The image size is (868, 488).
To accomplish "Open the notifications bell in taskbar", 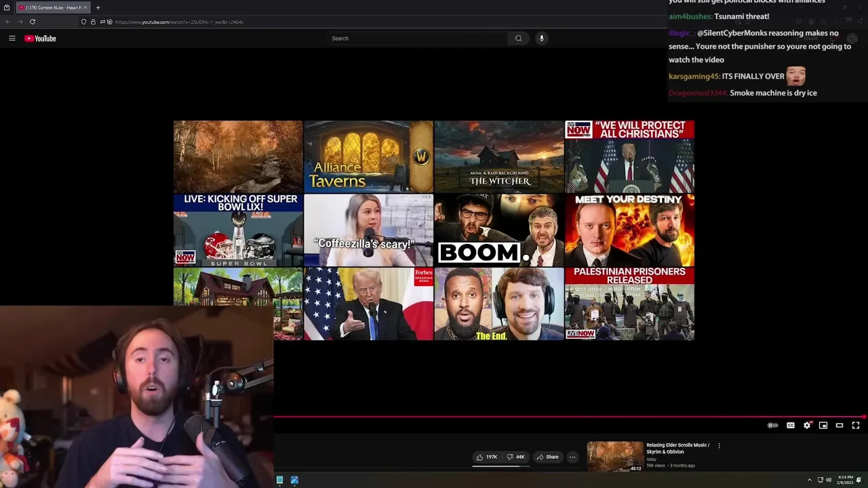I will (859, 480).
